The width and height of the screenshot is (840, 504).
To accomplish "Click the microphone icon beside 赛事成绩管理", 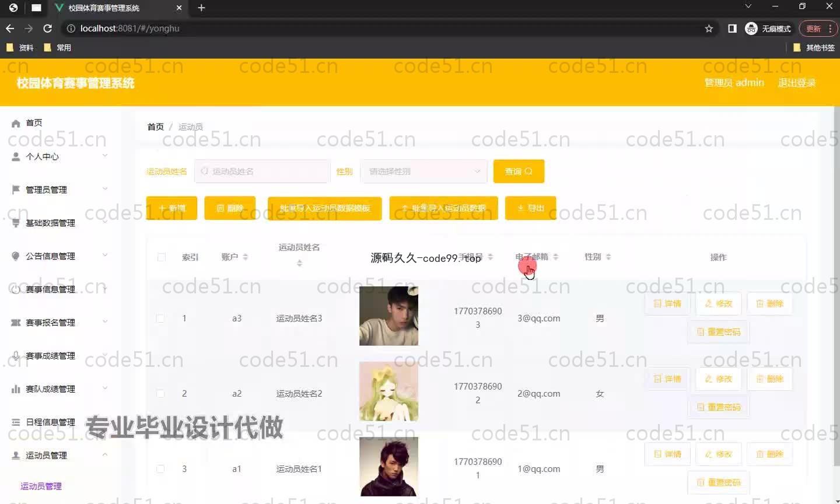I will click(16, 356).
